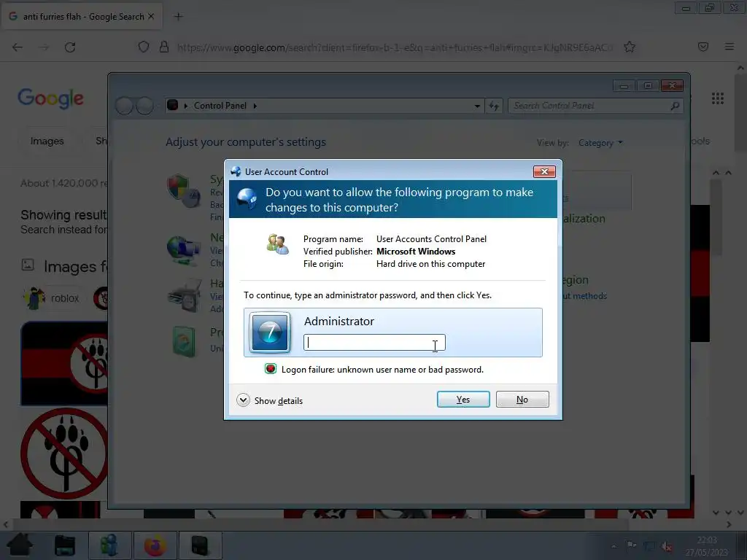Screen dimensions: 747x560
Task: Click the Control Panel forward arrow
Action: tap(145, 106)
